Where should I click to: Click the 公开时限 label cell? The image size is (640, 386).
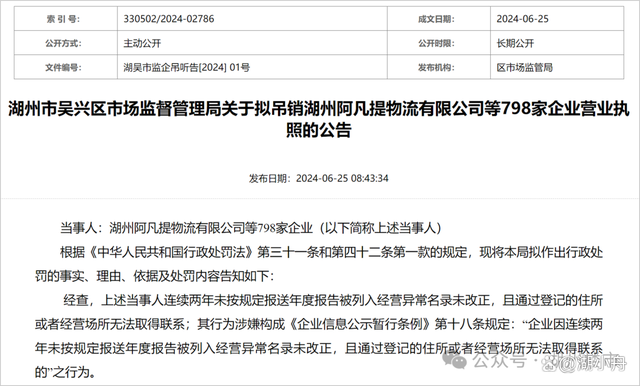click(x=439, y=43)
